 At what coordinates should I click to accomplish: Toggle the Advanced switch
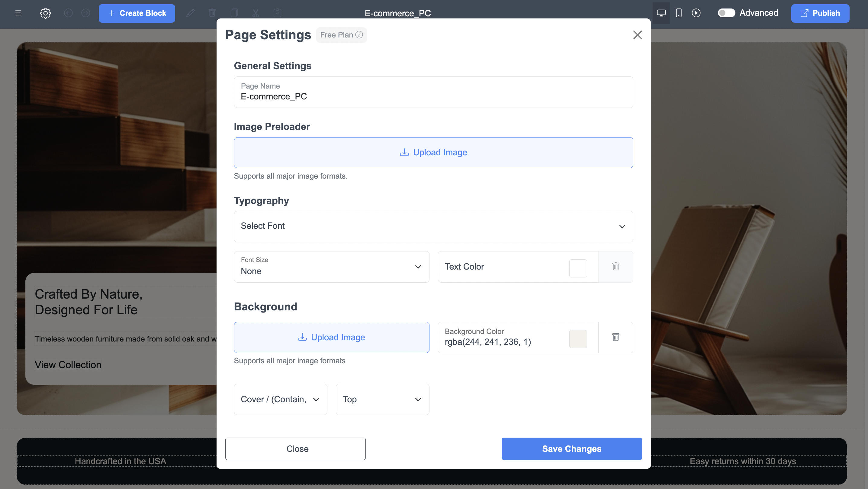(x=726, y=13)
